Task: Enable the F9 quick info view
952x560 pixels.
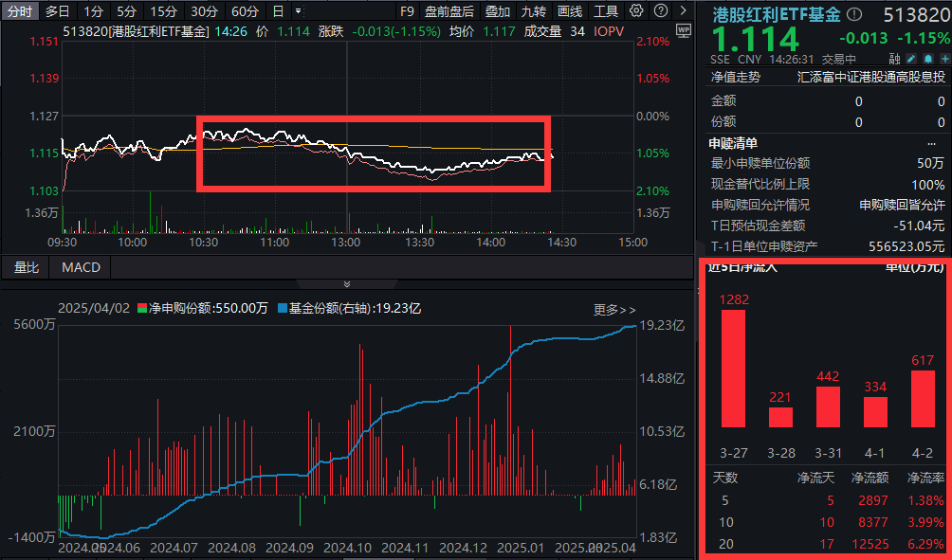Action: (406, 11)
